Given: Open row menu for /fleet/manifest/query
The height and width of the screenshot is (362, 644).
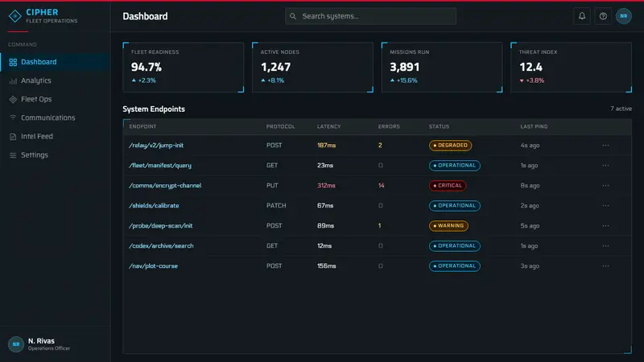Looking at the screenshot, I should pyautogui.click(x=605, y=166).
